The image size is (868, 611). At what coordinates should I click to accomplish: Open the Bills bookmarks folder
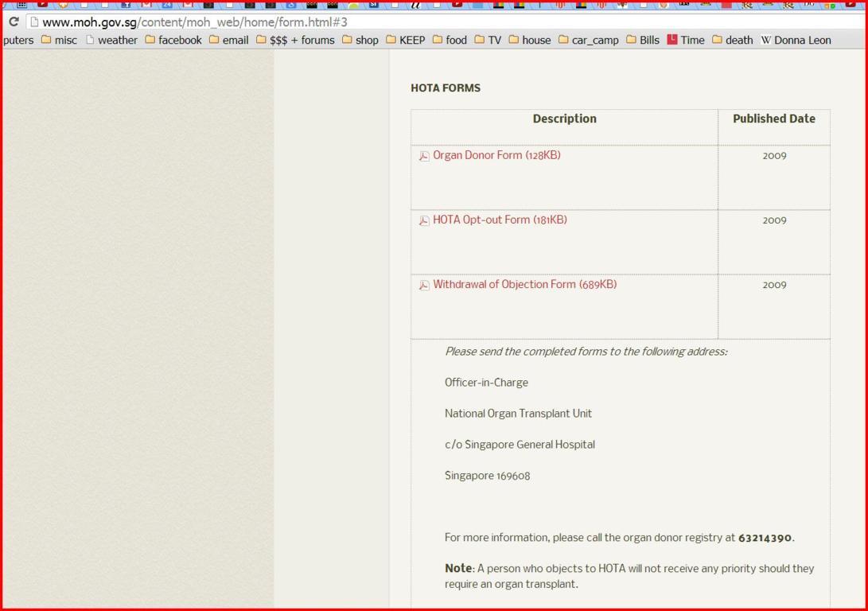click(642, 40)
